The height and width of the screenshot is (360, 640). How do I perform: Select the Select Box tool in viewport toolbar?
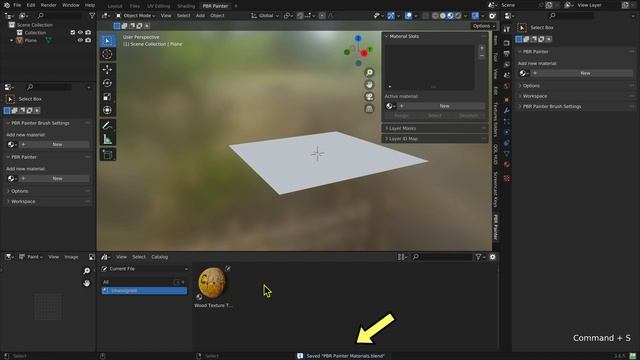tap(108, 40)
